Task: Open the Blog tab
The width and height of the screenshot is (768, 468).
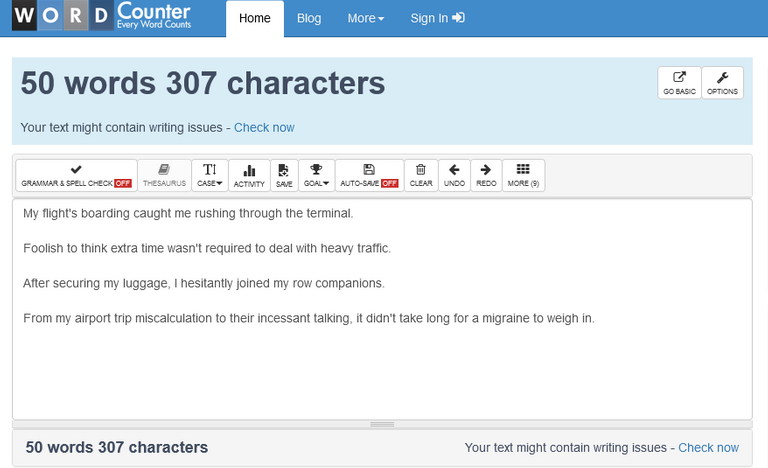Action: tap(309, 19)
